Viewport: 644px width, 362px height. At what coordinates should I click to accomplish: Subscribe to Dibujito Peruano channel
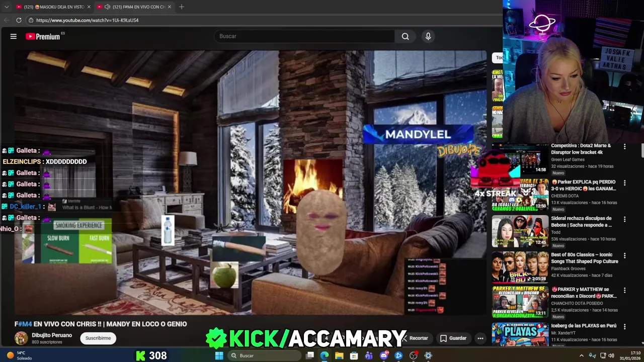tap(98, 338)
